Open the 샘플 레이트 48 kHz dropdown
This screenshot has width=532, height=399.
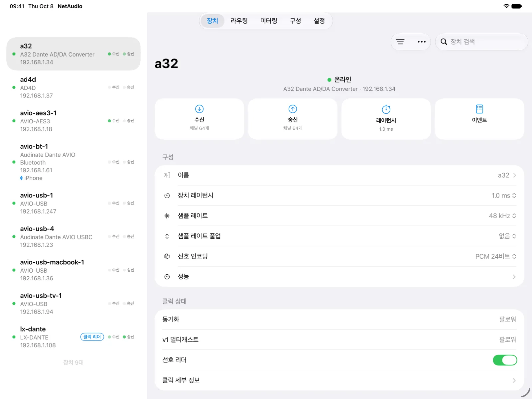click(x=502, y=216)
